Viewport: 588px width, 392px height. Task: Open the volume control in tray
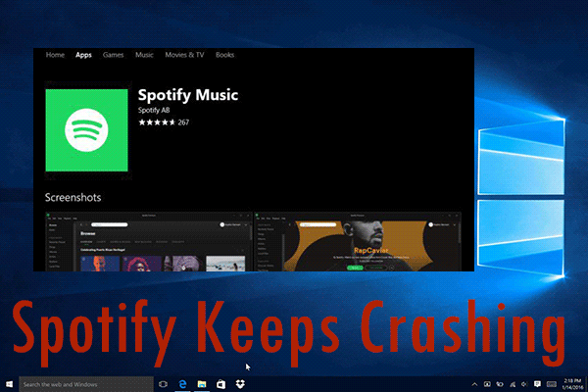point(524,384)
